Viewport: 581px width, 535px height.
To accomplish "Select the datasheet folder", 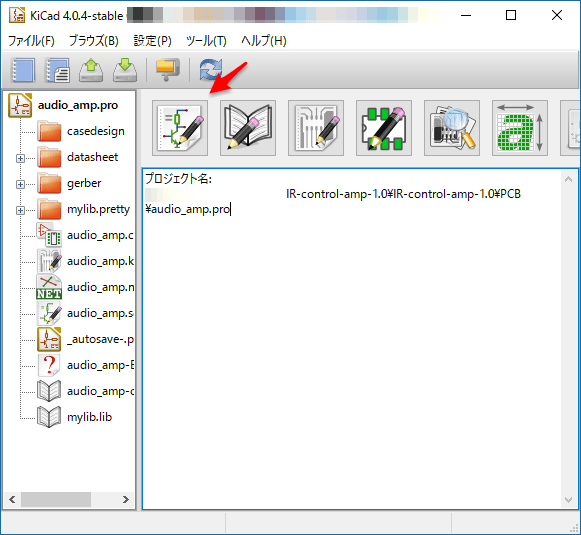I will [92, 157].
